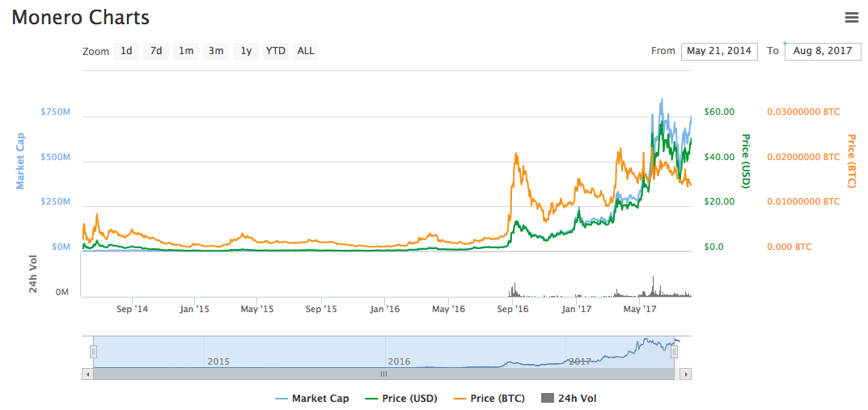The width and height of the screenshot is (868, 410).
Task: Set zoom to YTD
Action: click(x=276, y=52)
